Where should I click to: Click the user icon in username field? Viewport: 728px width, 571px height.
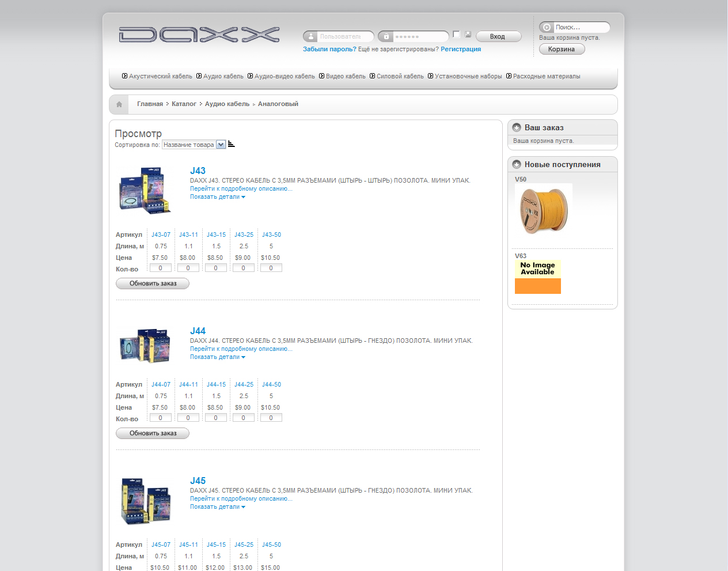[311, 36]
